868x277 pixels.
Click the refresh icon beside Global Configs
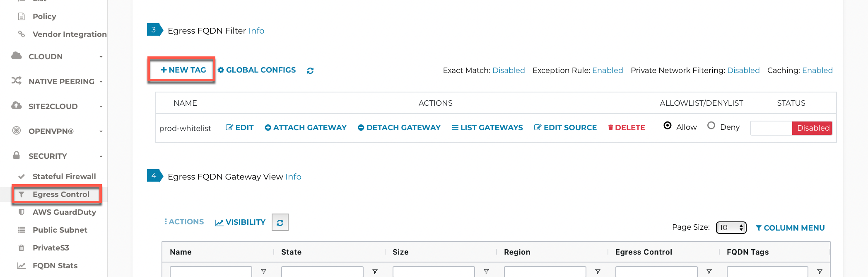[x=310, y=70]
